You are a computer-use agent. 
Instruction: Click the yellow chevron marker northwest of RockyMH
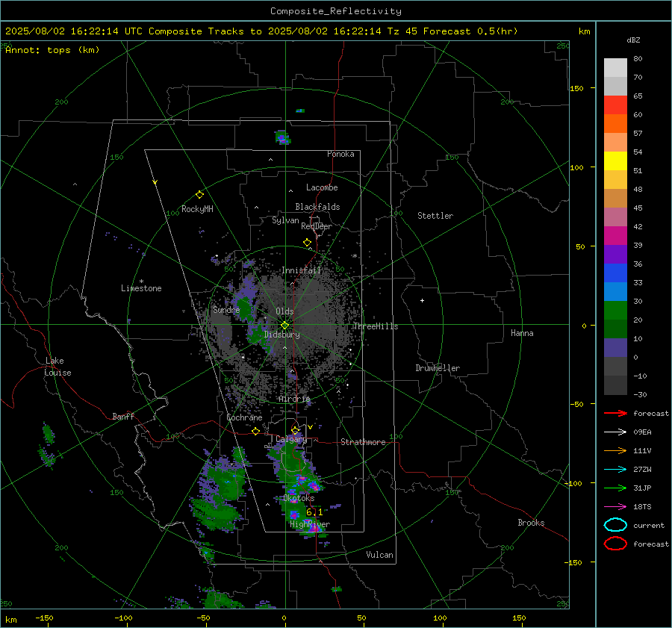pyautogui.click(x=155, y=182)
